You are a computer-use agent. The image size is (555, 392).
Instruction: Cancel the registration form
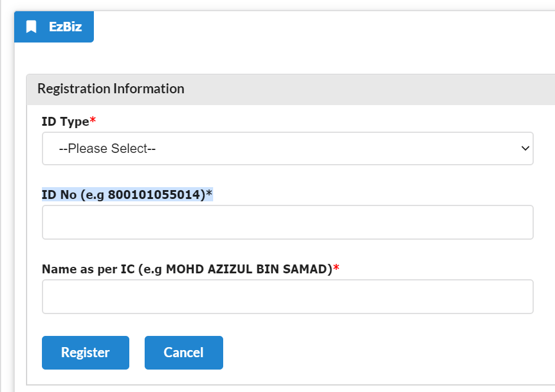point(184,352)
